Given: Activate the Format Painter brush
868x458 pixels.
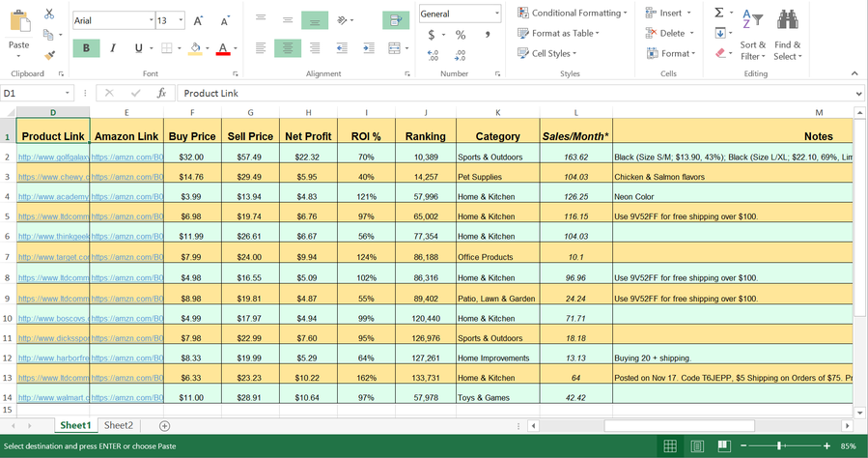Looking at the screenshot, I should click(49, 54).
